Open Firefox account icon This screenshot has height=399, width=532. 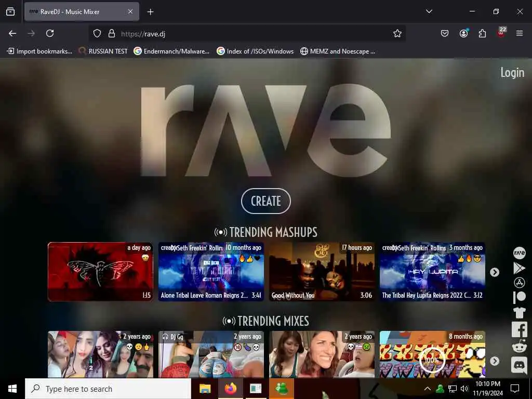coord(463,33)
